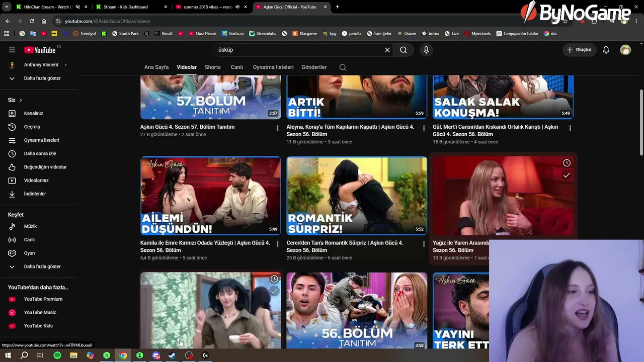Open the YouTube guide hamburger menu

[12, 50]
